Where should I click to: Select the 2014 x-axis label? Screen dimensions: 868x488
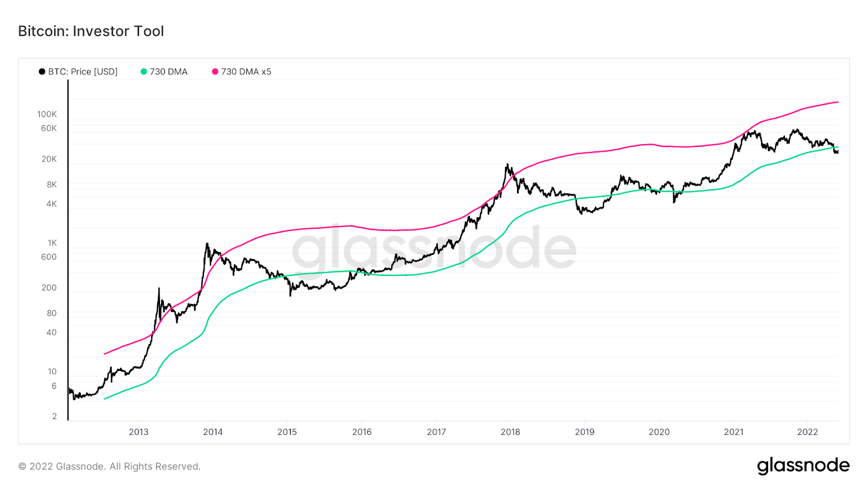(x=213, y=432)
